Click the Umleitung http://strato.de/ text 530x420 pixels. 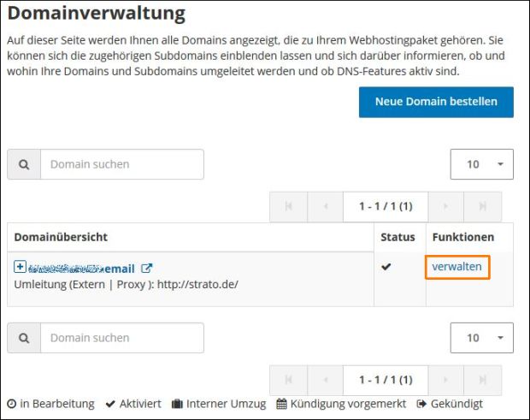(x=126, y=284)
